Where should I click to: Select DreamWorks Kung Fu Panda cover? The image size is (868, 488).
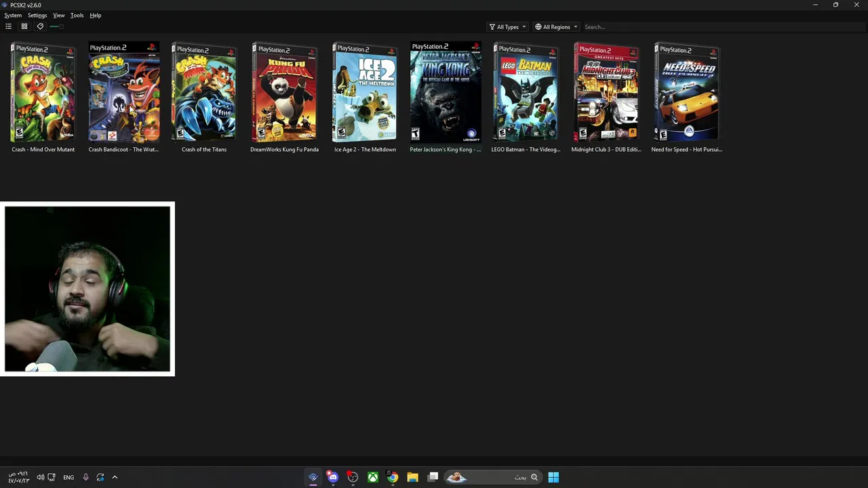[x=284, y=92]
